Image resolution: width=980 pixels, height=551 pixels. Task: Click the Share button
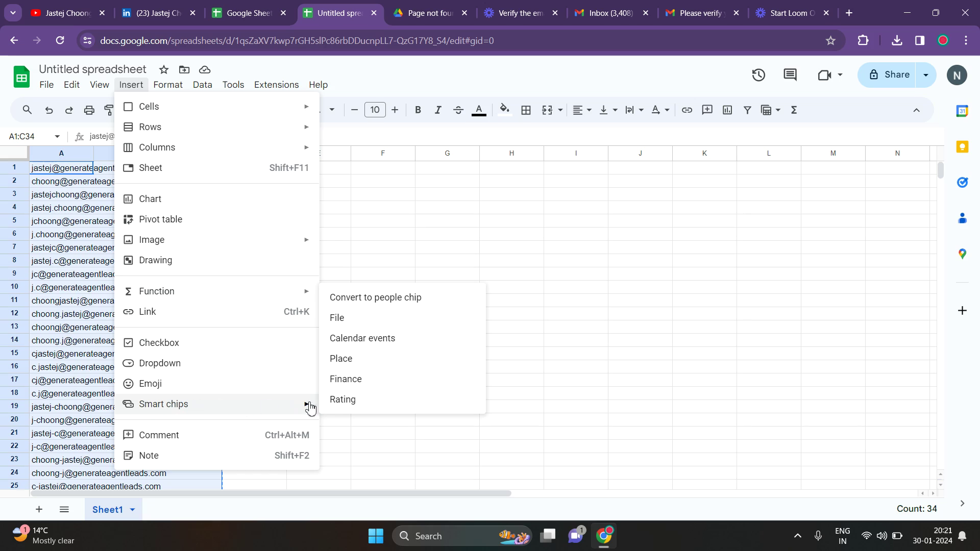click(888, 75)
